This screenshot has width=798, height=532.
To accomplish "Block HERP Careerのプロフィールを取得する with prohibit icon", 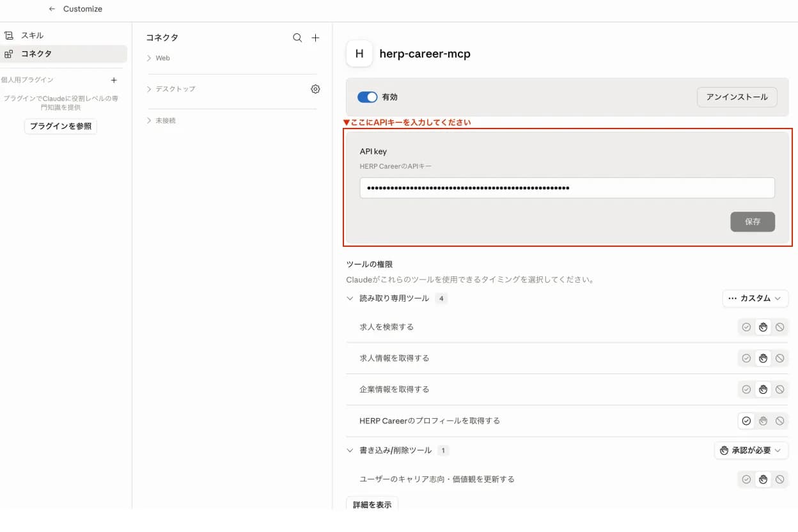I will (x=779, y=421).
